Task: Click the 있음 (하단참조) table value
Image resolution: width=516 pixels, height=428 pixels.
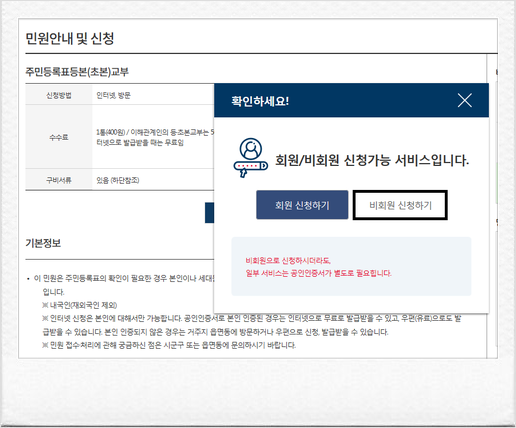Action: click(x=118, y=180)
